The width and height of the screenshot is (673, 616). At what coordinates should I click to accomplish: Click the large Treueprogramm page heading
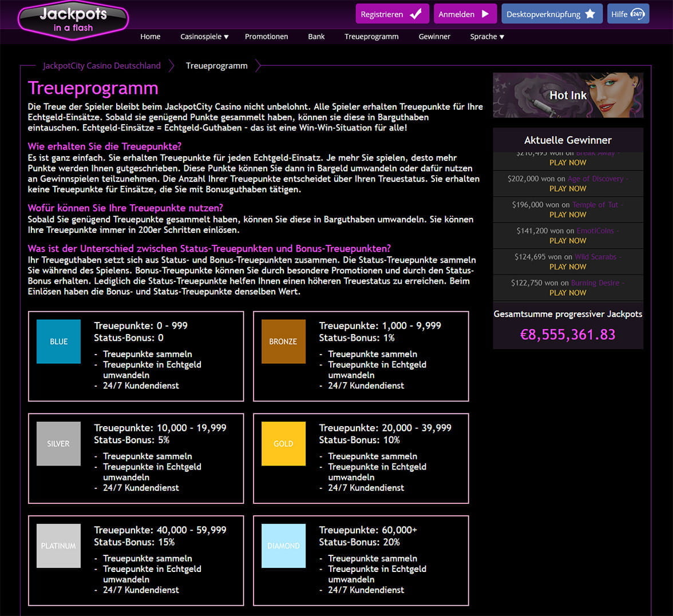(x=93, y=88)
